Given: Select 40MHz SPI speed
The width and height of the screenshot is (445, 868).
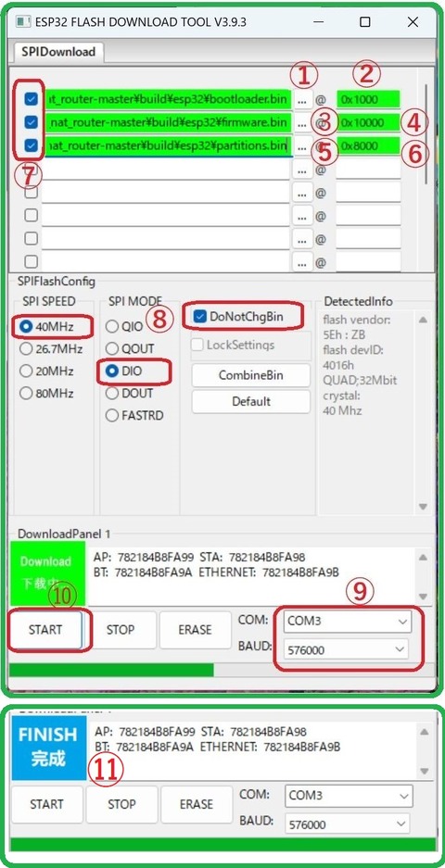Looking at the screenshot, I should click(x=46, y=327).
